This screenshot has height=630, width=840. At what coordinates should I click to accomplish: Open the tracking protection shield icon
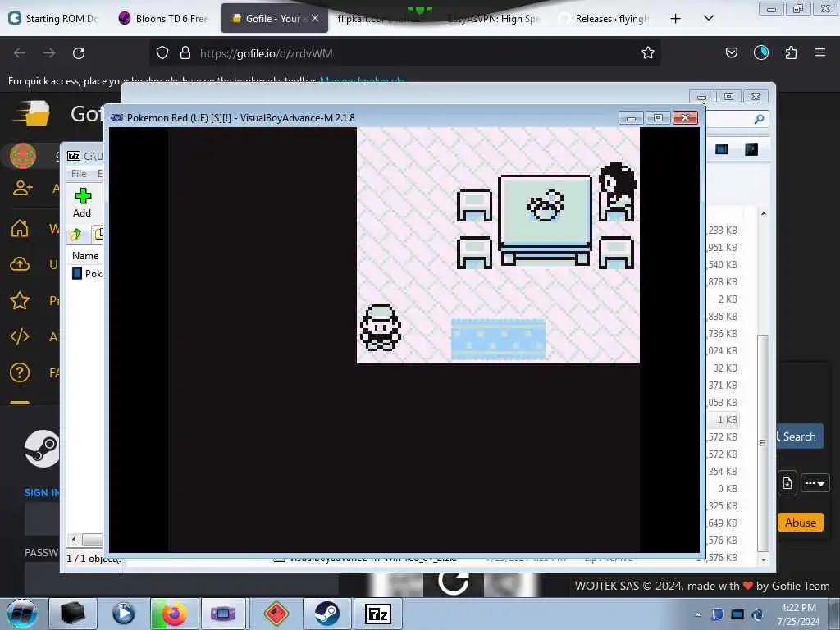coord(162,53)
